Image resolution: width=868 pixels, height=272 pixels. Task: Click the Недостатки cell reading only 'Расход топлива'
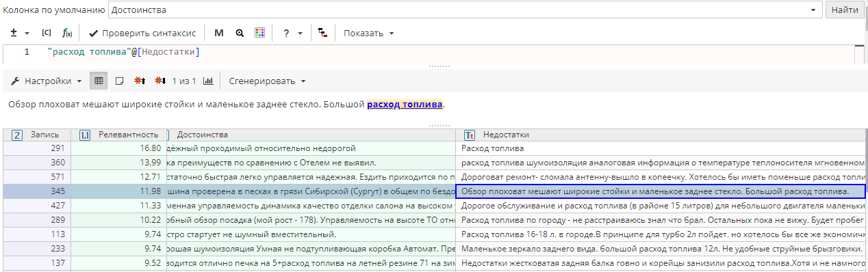tap(661, 148)
